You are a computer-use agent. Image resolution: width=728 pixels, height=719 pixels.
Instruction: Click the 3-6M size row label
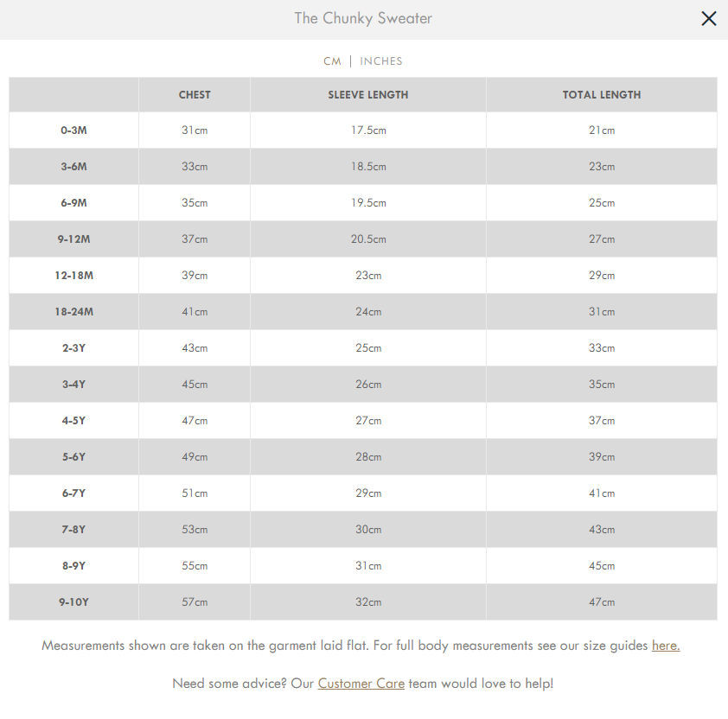(73, 167)
